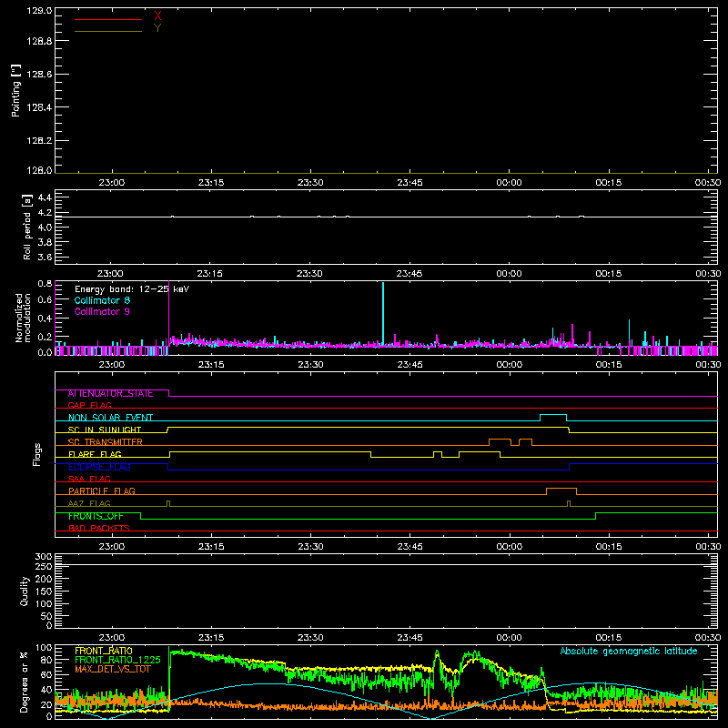Image resolution: width=728 pixels, height=728 pixels.
Task: Click the Pointing axis title
Action: 15,91
